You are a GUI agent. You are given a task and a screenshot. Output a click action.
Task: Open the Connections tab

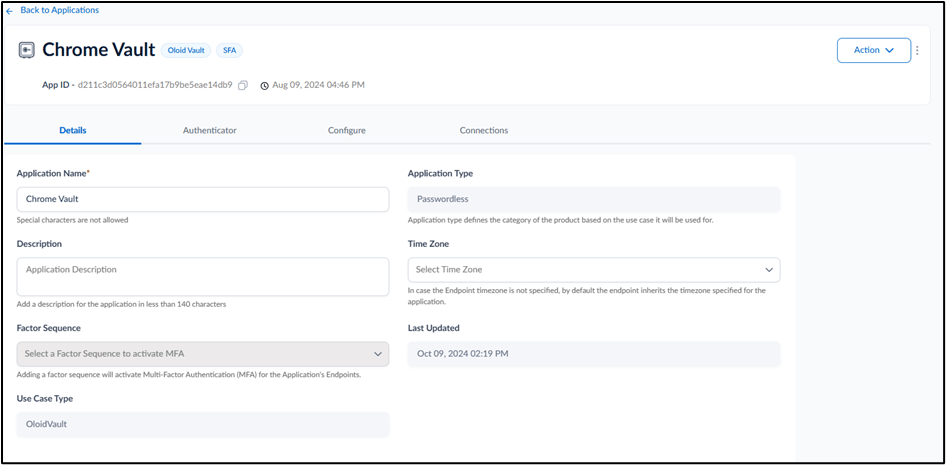[484, 130]
